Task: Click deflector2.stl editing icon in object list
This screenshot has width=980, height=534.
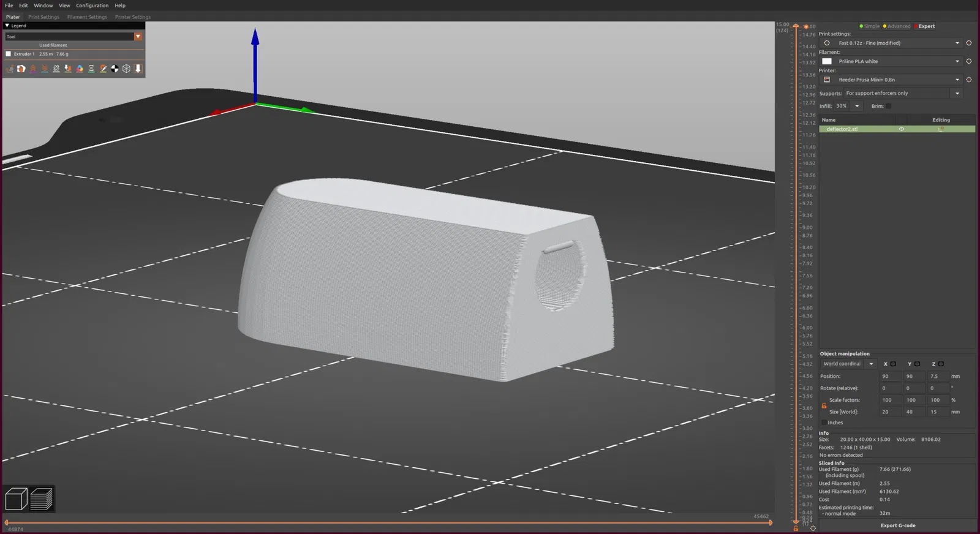Action: tap(941, 129)
